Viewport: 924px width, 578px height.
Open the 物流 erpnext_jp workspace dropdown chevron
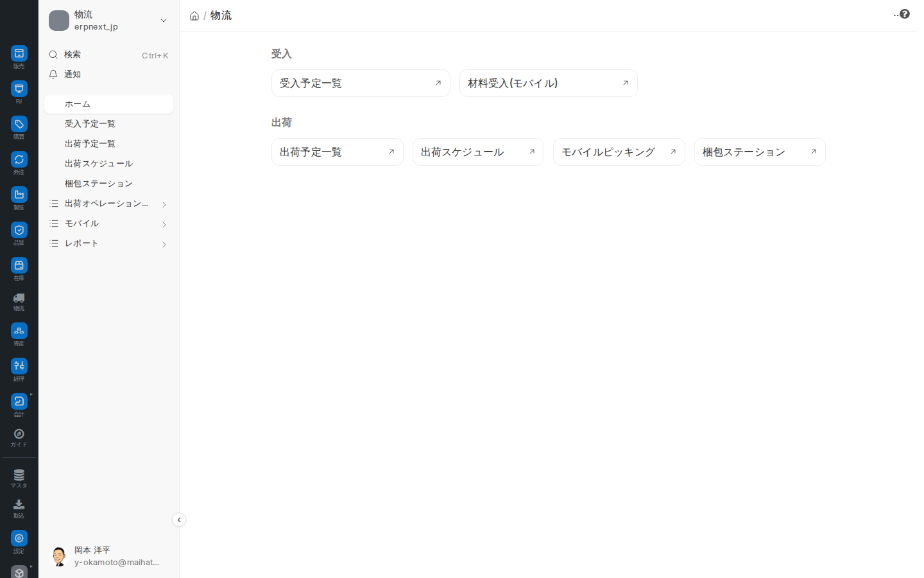tap(164, 21)
